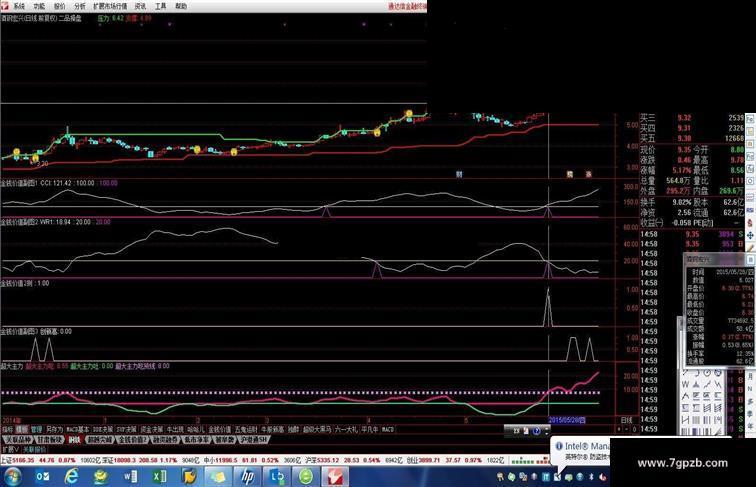Open Outlook from the taskbar
The height and width of the screenshot is (487, 756).
tap(43, 477)
